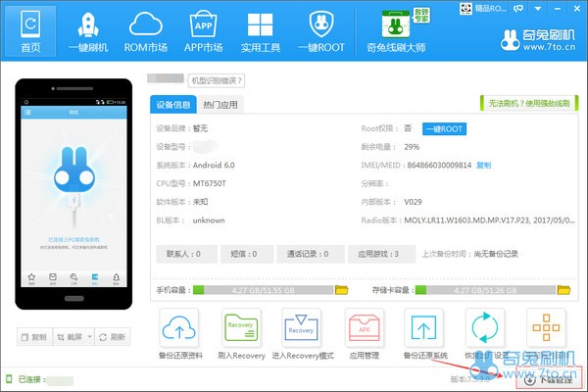Go to the 首页 home tab
The image size is (588, 392).
click(29, 29)
